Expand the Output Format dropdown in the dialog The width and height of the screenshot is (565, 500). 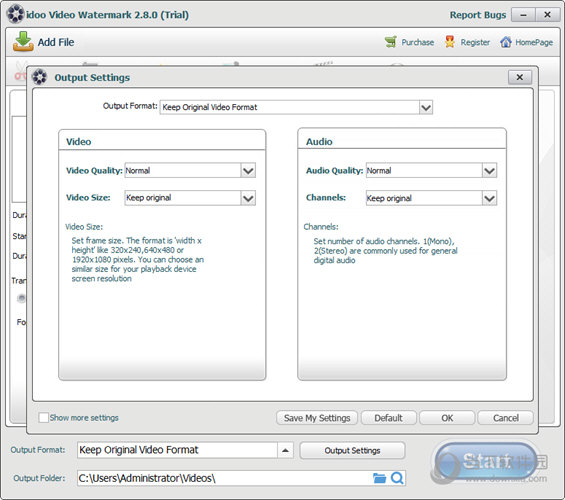(426, 107)
